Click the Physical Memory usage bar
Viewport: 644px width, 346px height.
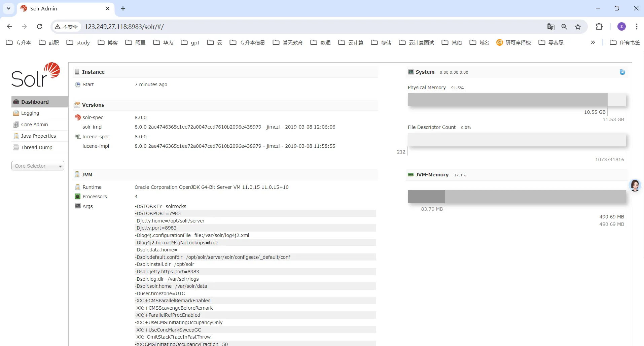[x=516, y=100]
